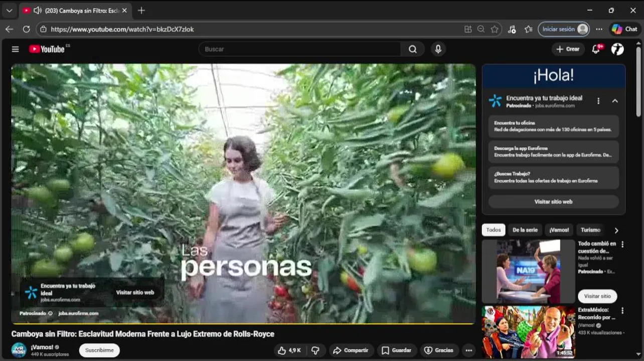The image size is (644, 361).
Task: Open Descarga la app Eurofirms link
Action: pyautogui.click(x=553, y=151)
